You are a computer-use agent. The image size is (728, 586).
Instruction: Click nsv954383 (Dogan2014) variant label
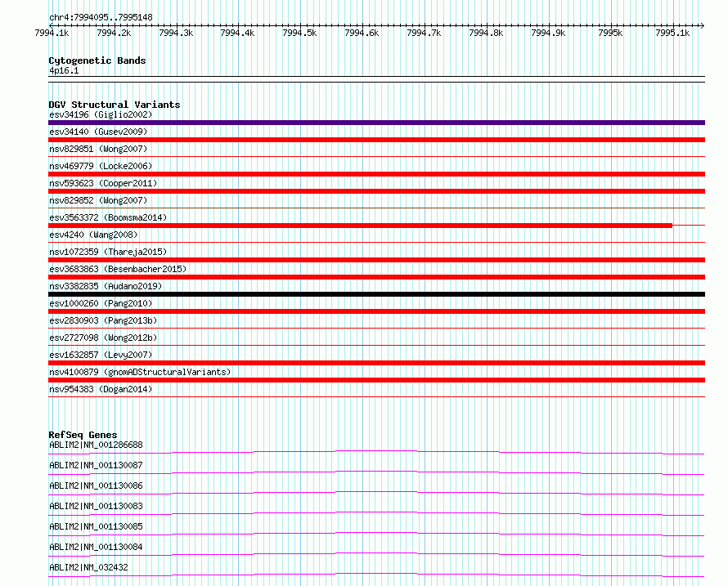tap(101, 389)
